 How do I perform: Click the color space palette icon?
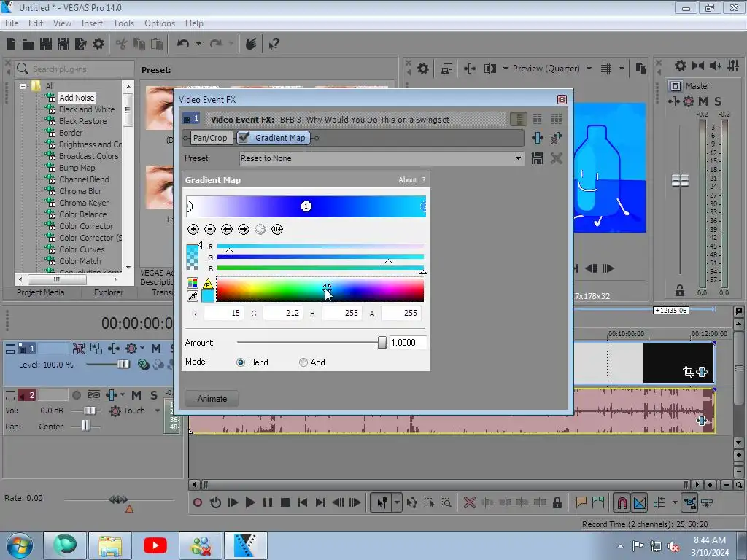(193, 283)
